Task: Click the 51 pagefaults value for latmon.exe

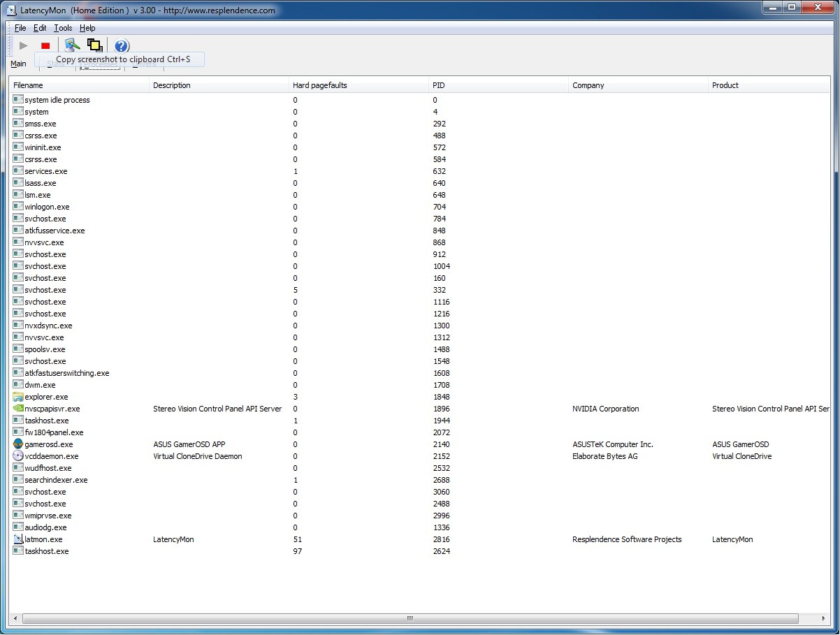Action: [297, 539]
